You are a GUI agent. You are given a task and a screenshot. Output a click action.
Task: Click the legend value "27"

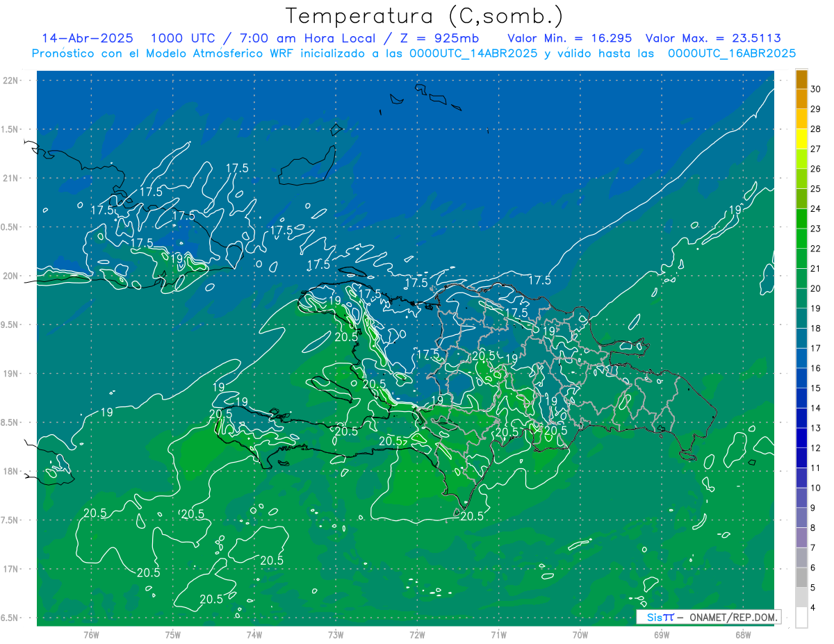[x=816, y=149]
